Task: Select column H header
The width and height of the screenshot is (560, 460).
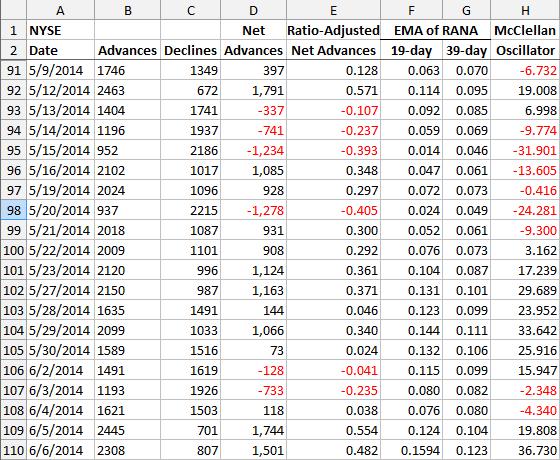Action: coord(525,10)
